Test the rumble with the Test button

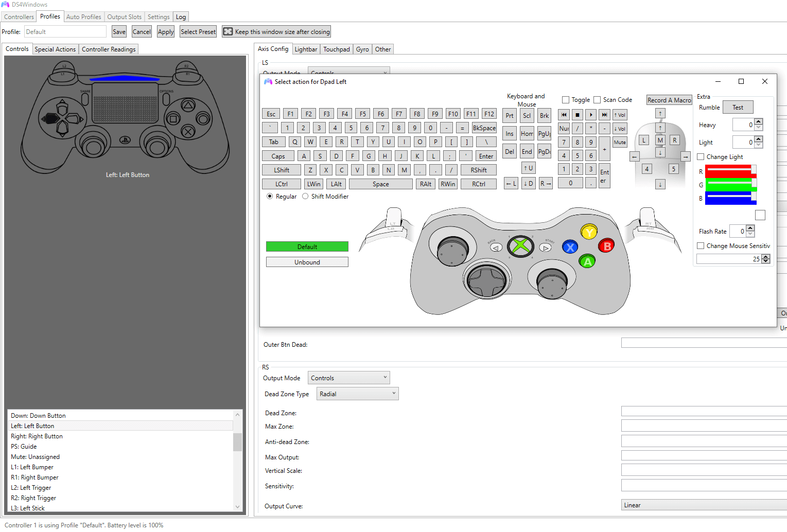point(738,107)
